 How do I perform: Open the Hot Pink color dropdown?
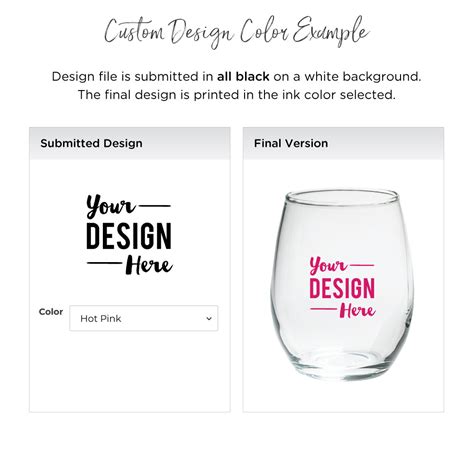pos(144,318)
